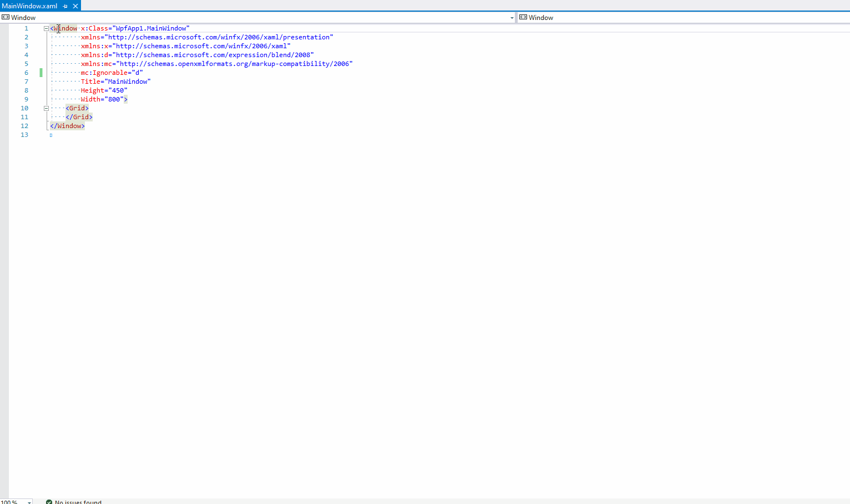Collapse the Grid element outline on line 10

(46, 108)
